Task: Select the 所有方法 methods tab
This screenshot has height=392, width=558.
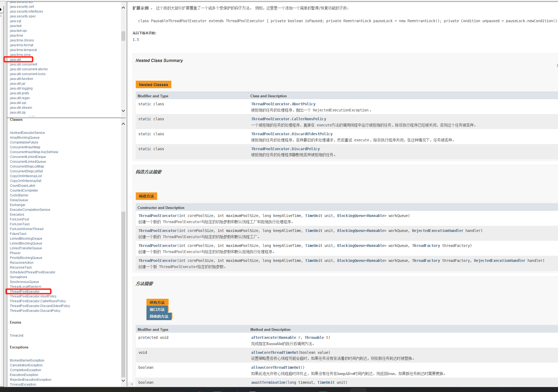Action: 157,302
